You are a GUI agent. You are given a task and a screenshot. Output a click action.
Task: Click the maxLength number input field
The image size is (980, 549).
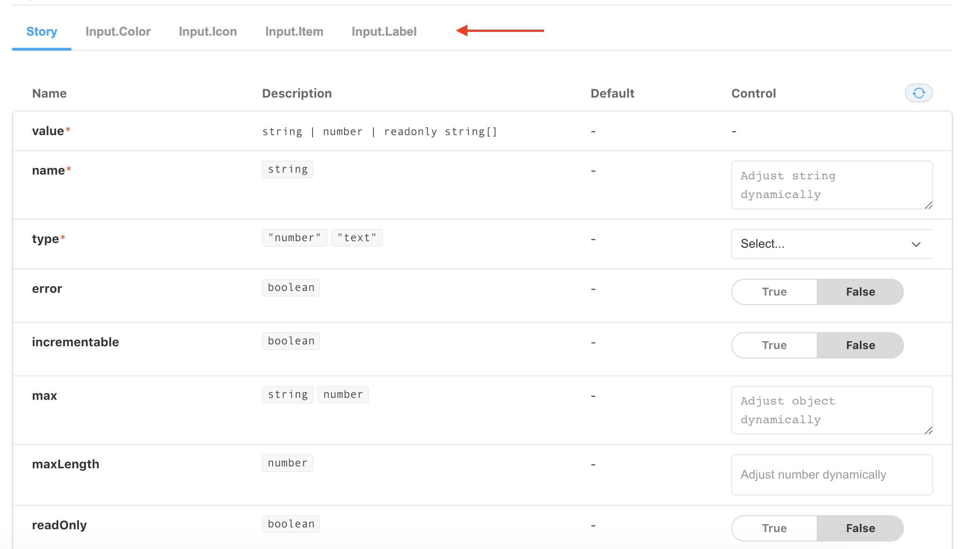click(x=831, y=474)
